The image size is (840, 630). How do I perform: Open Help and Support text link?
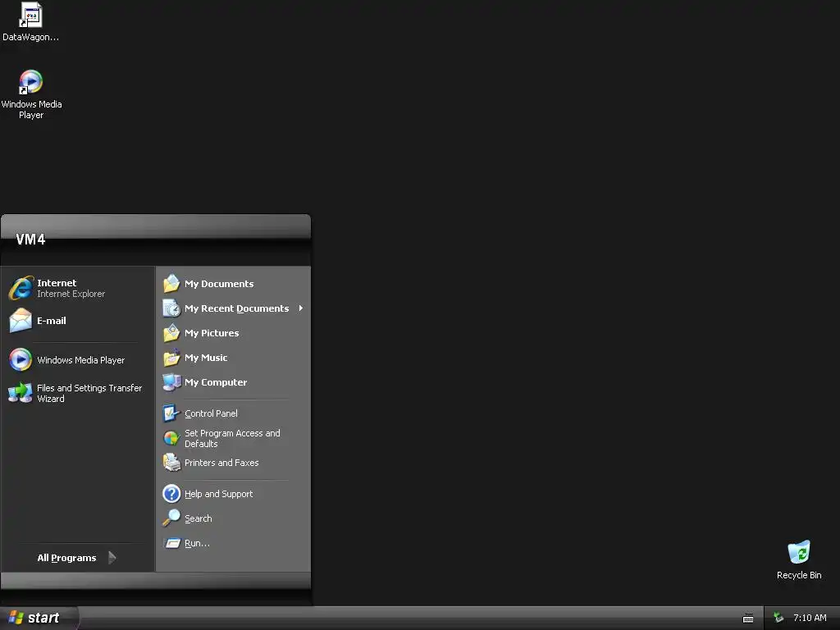[x=218, y=494]
